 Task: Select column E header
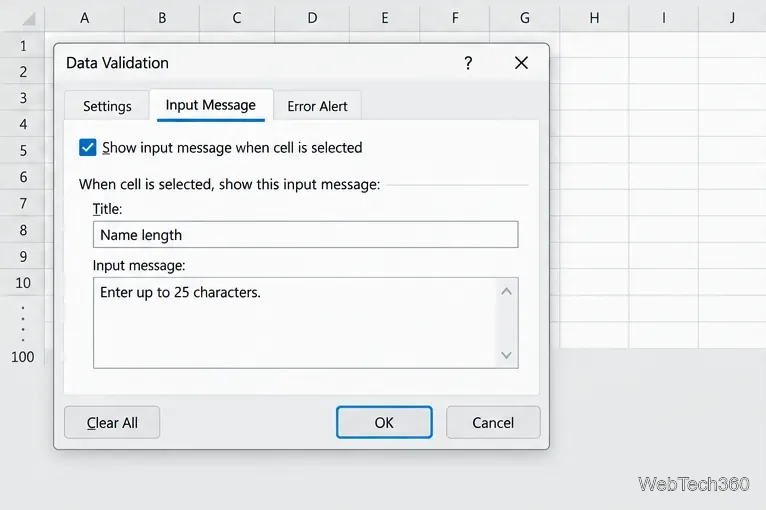coord(384,18)
